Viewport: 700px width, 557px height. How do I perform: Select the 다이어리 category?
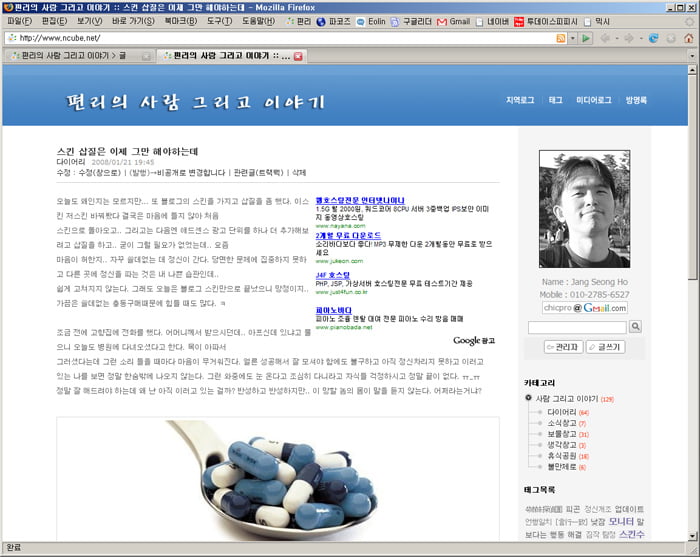[561, 412]
